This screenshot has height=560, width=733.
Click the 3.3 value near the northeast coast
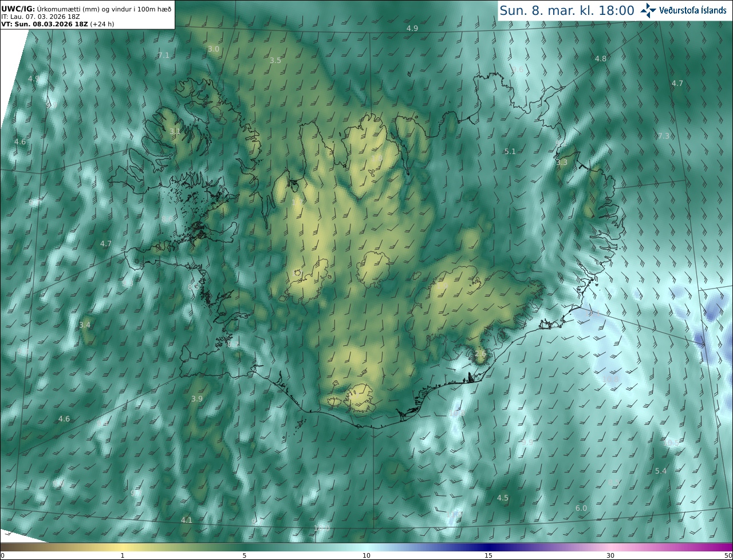pos(562,162)
